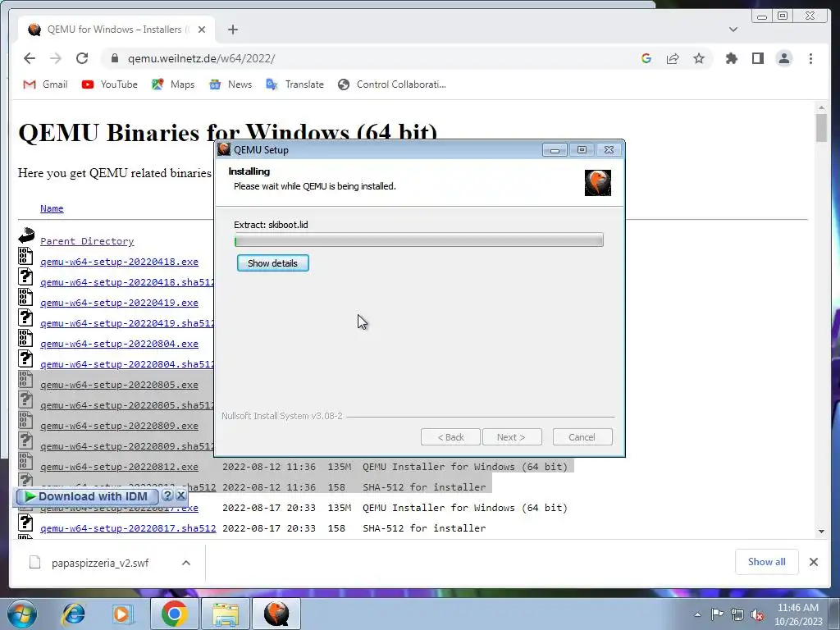Open qemu-w64-setup-20220418.sha512 link
The image size is (840, 630).
coord(127,282)
